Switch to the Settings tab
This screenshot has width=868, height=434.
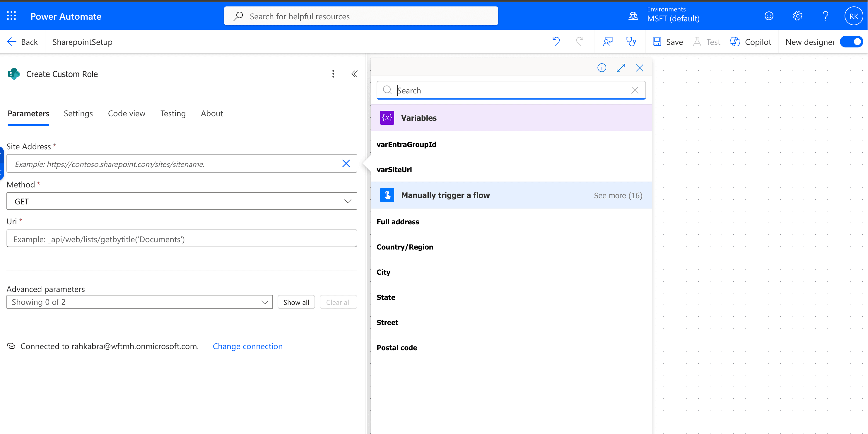pos(78,114)
